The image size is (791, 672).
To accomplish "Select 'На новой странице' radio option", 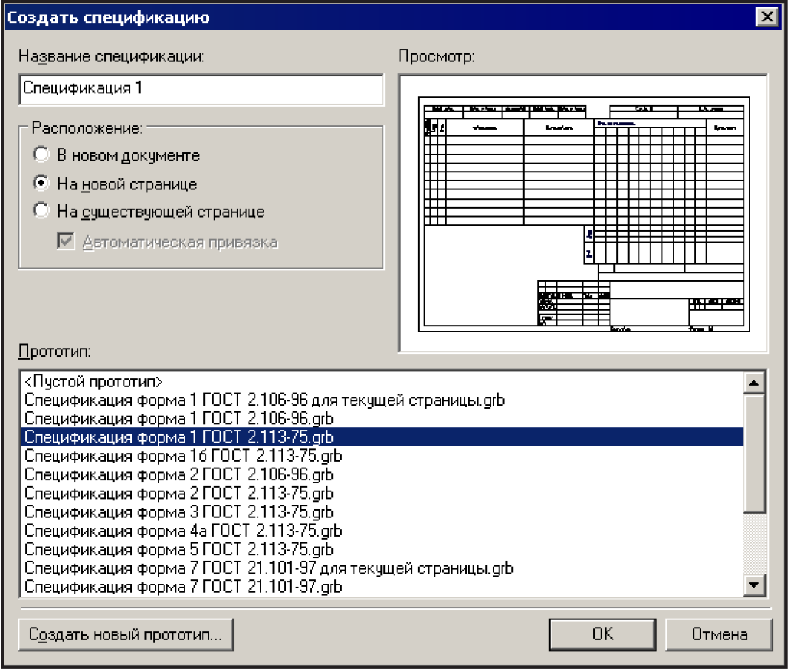I will point(41,184).
